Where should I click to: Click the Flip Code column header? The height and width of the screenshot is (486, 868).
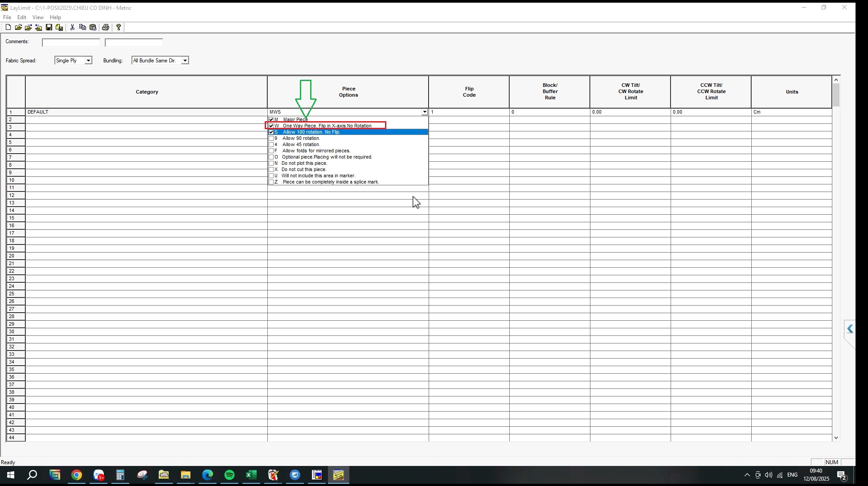469,92
